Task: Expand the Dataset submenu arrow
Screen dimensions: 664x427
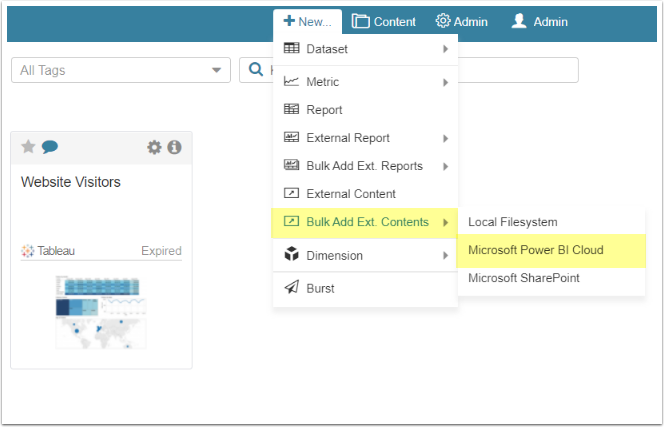Action: coord(445,48)
